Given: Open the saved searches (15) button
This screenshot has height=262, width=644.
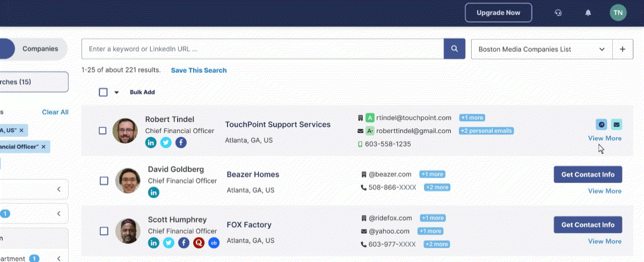Looking at the screenshot, I should point(33,82).
